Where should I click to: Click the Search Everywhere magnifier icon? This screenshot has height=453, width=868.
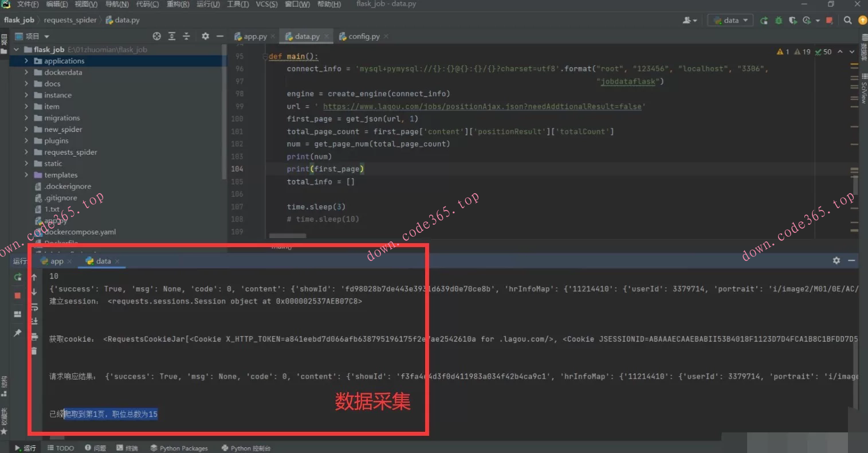(847, 21)
